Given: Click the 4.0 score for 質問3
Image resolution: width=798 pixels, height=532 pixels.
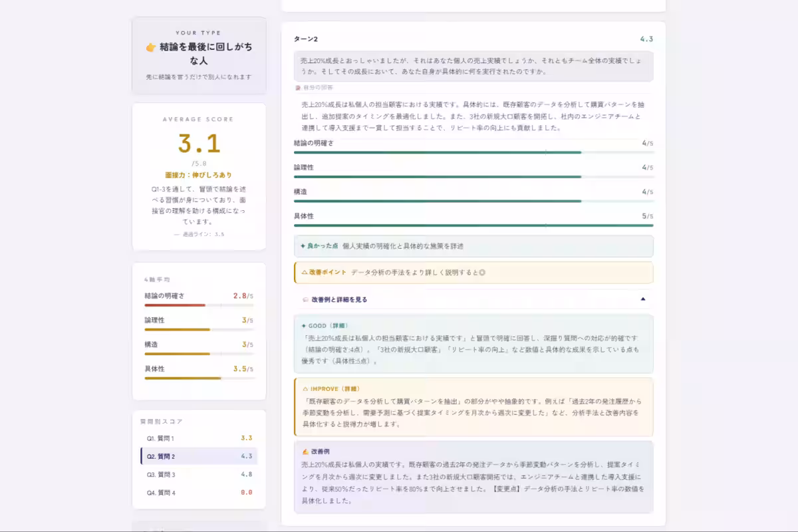Looking at the screenshot, I should point(247,475).
